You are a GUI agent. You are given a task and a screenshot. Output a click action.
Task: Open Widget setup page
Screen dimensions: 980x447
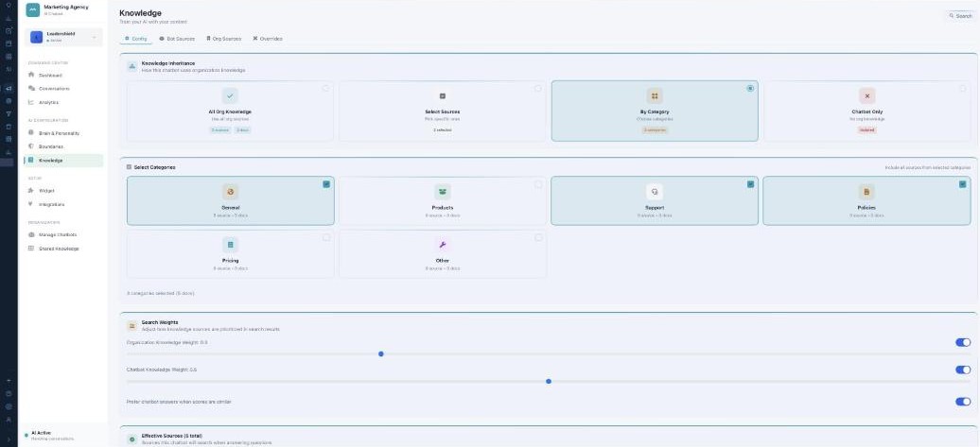62,190
